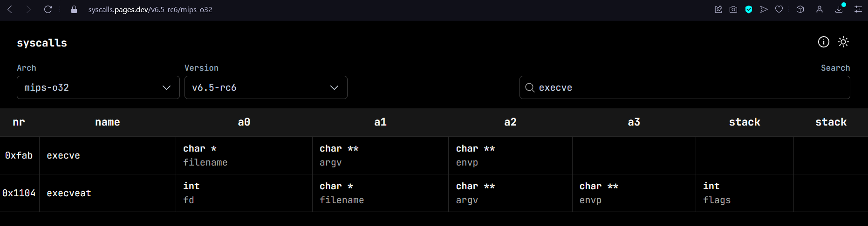Open the cube extensions icon

click(x=800, y=9)
